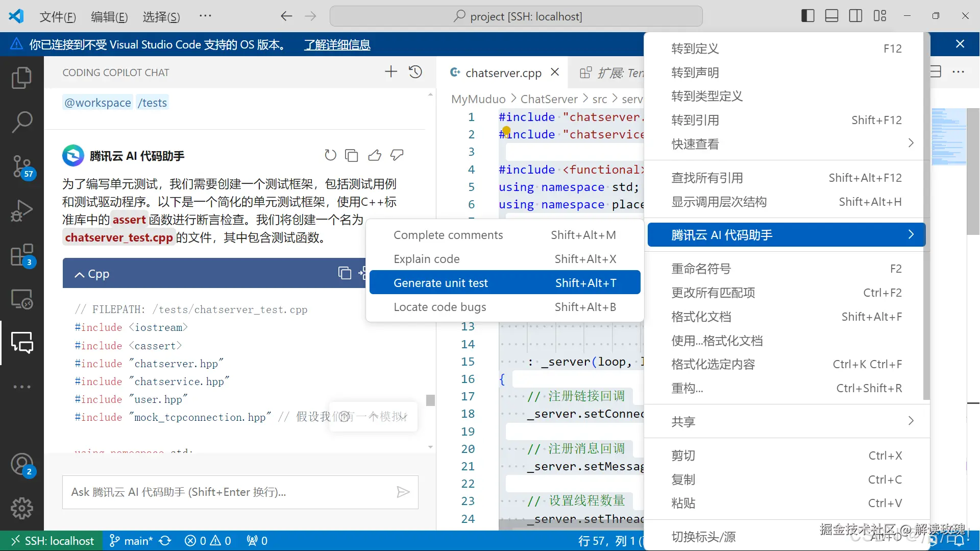The image size is (980, 551).
Task: Show additional views via activity bar ellipsis
Action: [x=21, y=387]
